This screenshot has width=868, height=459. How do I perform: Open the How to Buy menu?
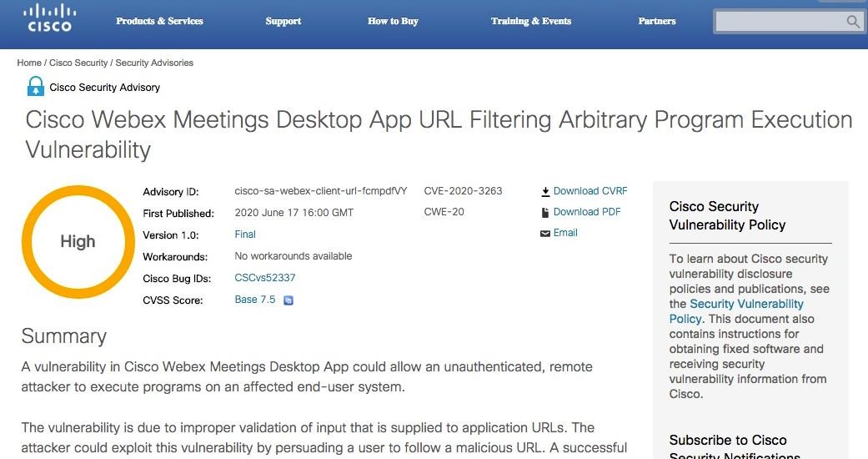tap(393, 21)
